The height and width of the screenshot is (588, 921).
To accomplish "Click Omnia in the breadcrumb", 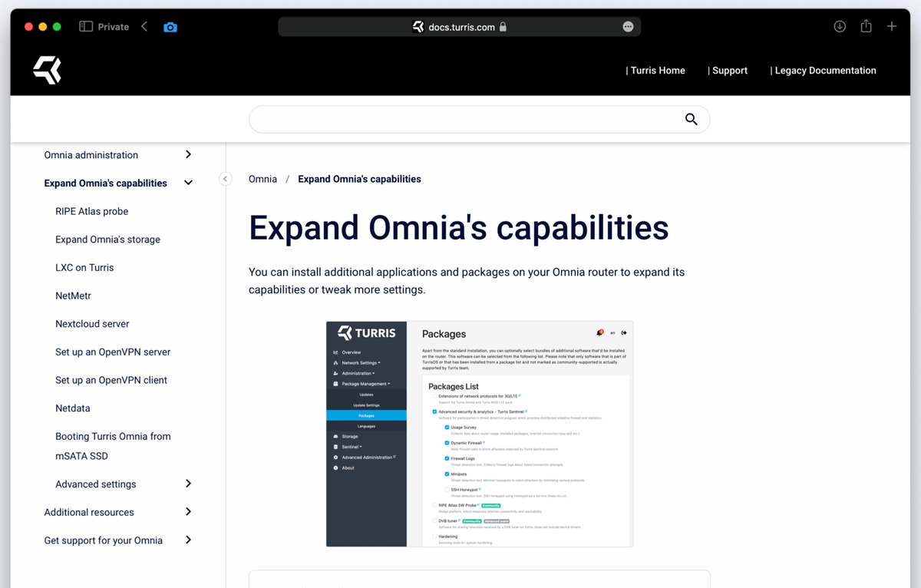I will point(262,179).
